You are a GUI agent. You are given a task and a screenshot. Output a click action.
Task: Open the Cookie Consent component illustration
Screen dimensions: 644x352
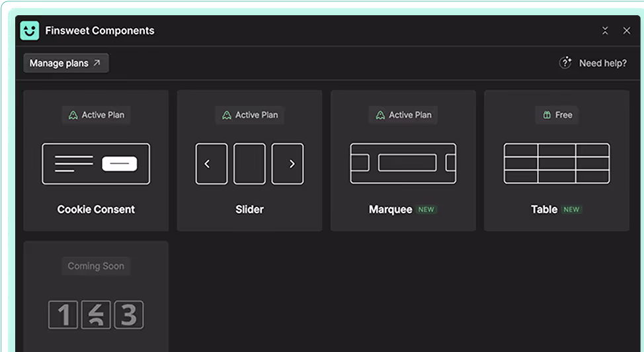click(96, 163)
